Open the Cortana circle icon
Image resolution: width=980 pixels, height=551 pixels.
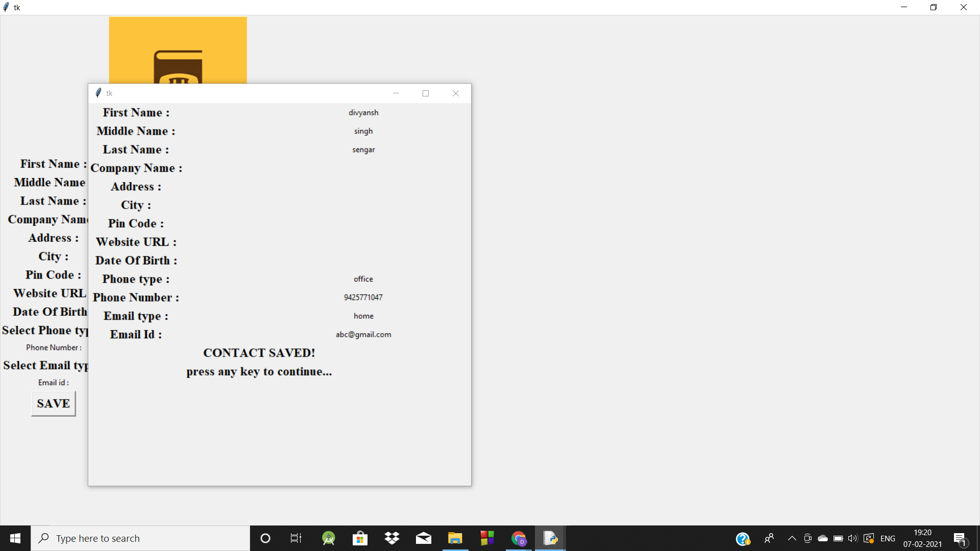pos(265,538)
